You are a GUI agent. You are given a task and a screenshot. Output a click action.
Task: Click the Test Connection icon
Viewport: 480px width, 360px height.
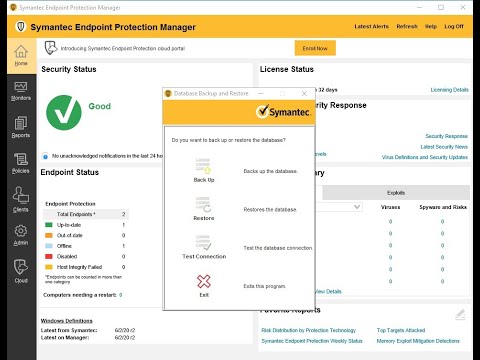[x=203, y=242]
